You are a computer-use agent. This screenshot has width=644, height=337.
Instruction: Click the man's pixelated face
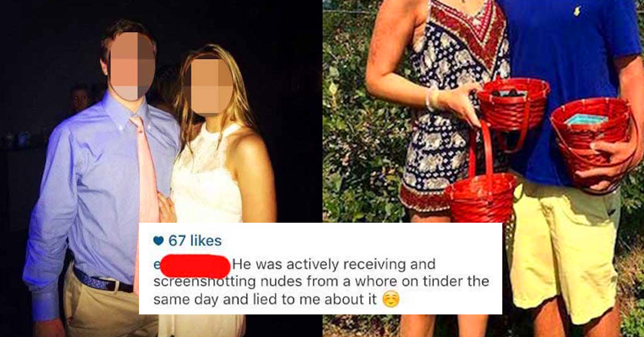click(x=131, y=66)
